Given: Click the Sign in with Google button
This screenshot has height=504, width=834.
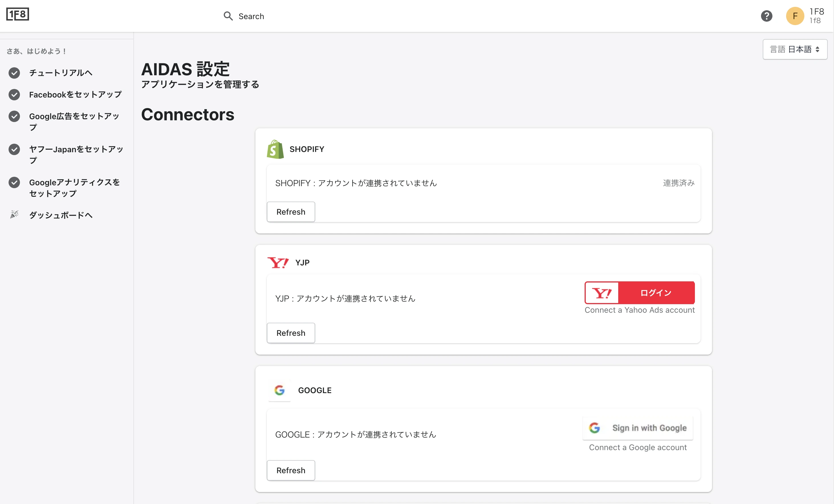Looking at the screenshot, I should [x=638, y=428].
